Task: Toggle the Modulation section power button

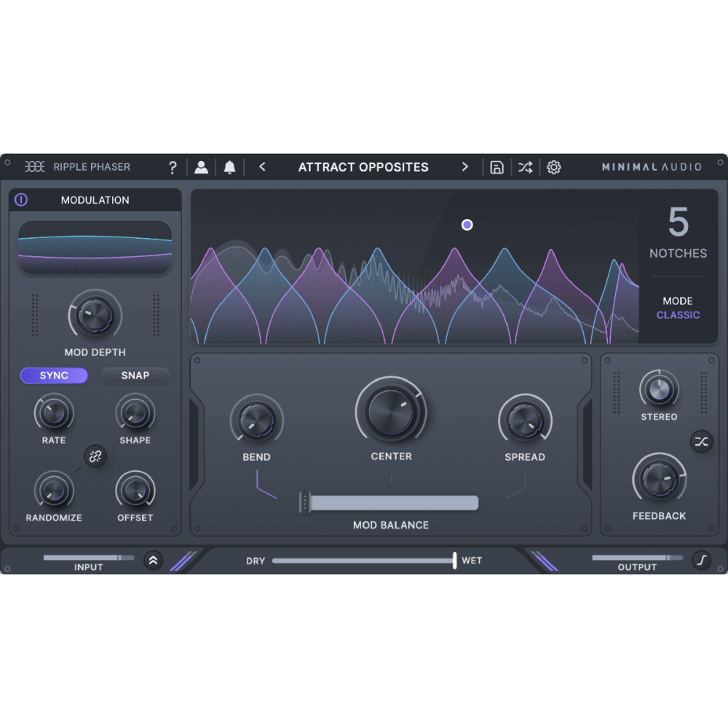Action: pyautogui.click(x=20, y=199)
